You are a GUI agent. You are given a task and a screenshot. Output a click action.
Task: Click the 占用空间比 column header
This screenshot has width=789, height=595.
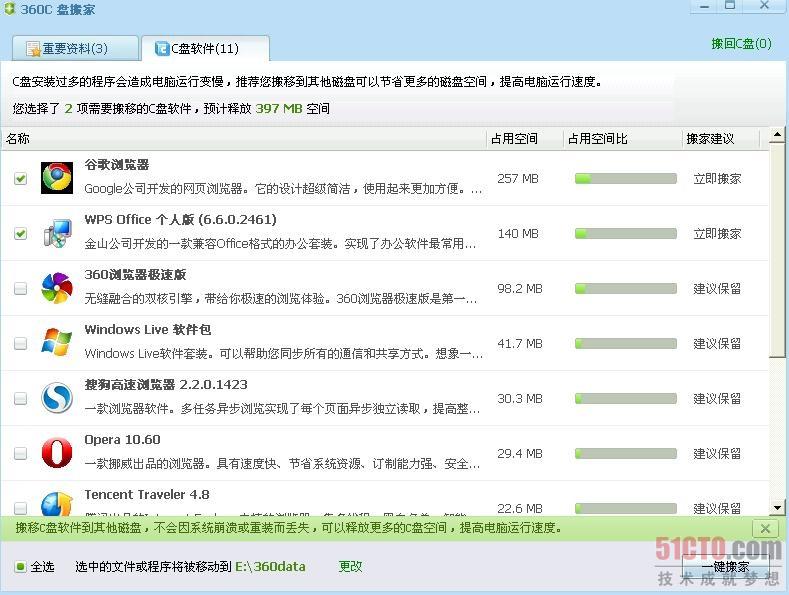[623, 138]
